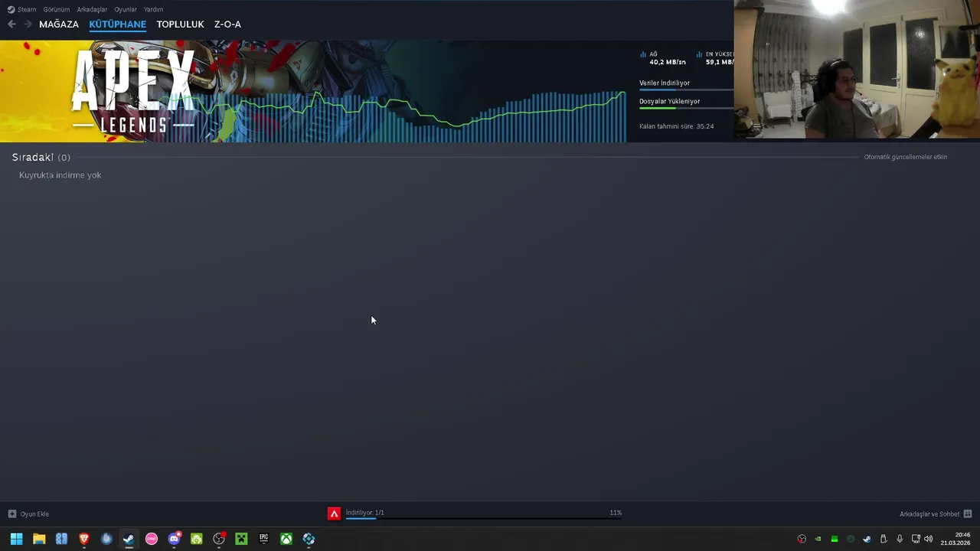Click the red Apex icon in download bar
The image size is (980, 551).
tap(334, 514)
